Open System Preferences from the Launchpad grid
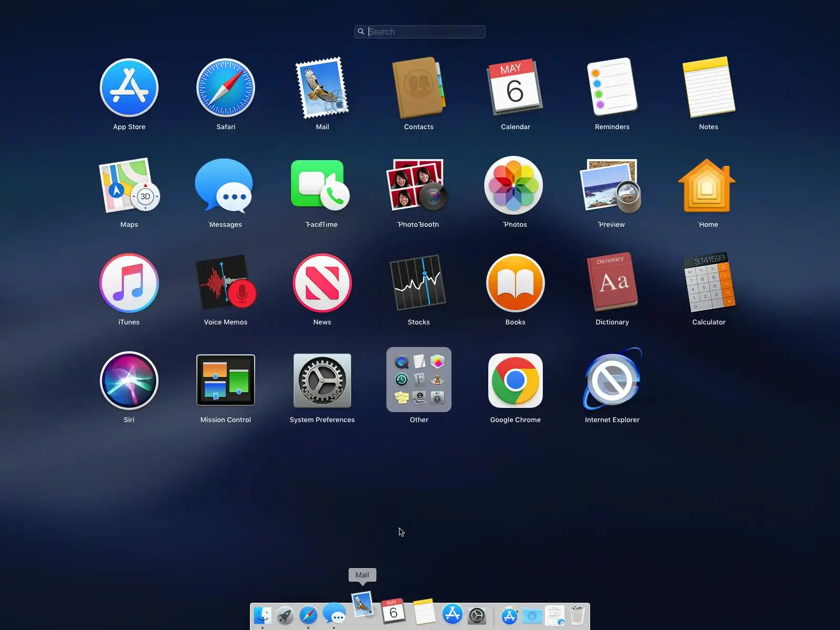Screen dimensions: 840x630 (x=322, y=381)
